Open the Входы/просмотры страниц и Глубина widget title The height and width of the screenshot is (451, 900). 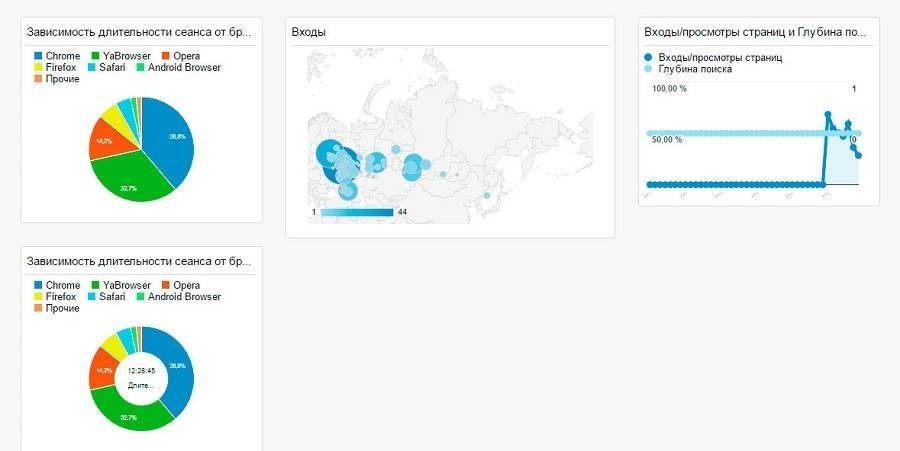(x=757, y=32)
